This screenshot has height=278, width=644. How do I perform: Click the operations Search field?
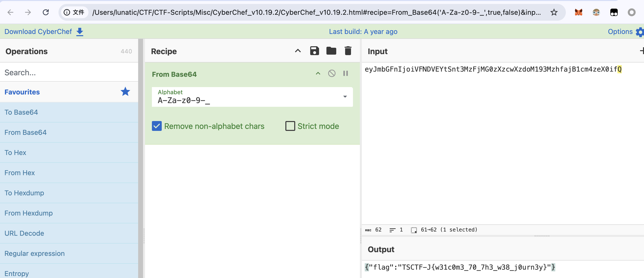pos(69,72)
